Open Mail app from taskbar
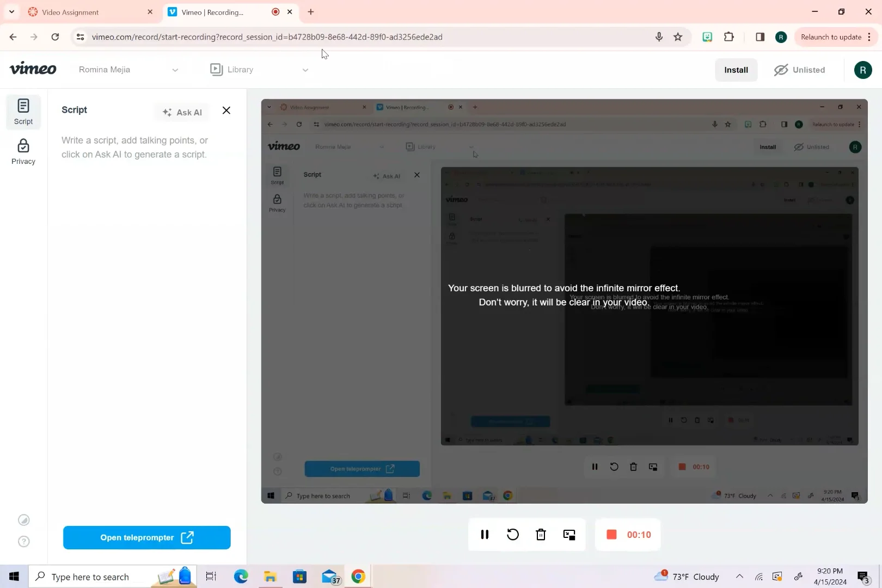 point(330,577)
